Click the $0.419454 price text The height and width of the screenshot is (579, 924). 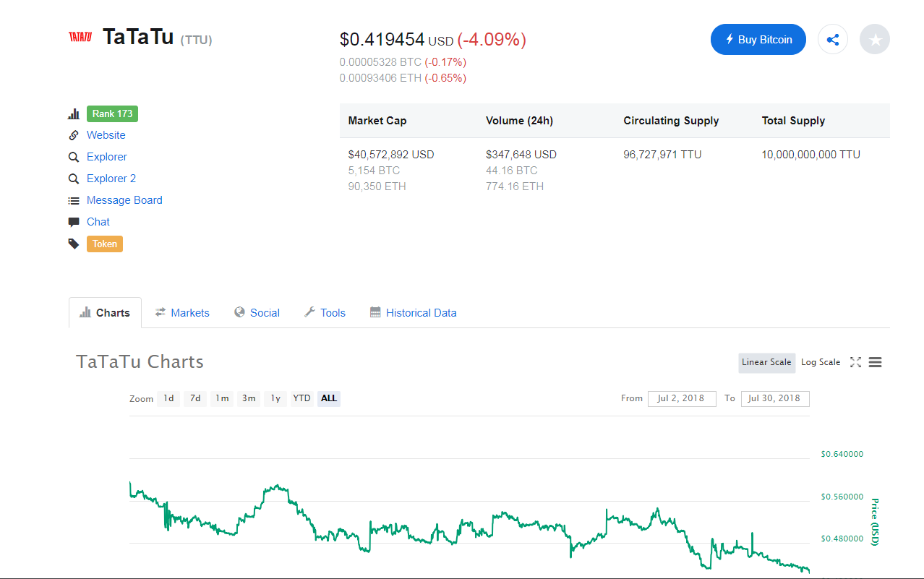[x=382, y=40]
